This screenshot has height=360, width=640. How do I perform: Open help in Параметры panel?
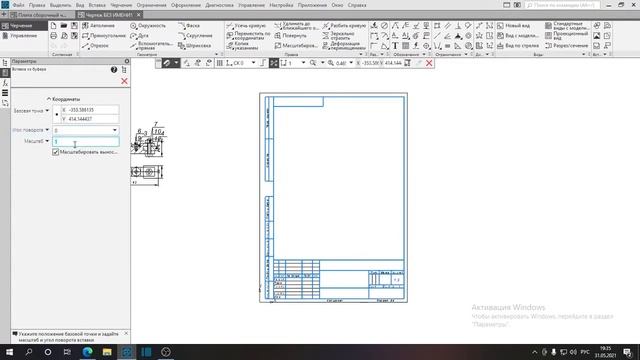(x=114, y=70)
